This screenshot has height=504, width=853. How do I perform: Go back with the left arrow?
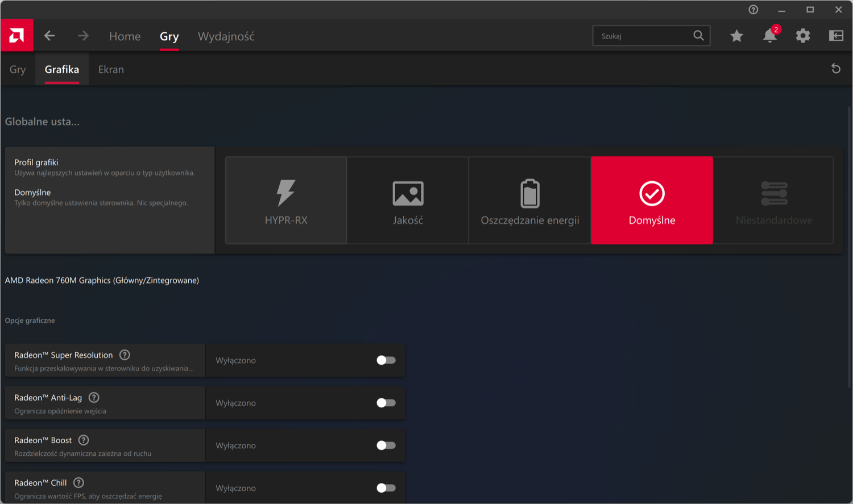click(49, 36)
